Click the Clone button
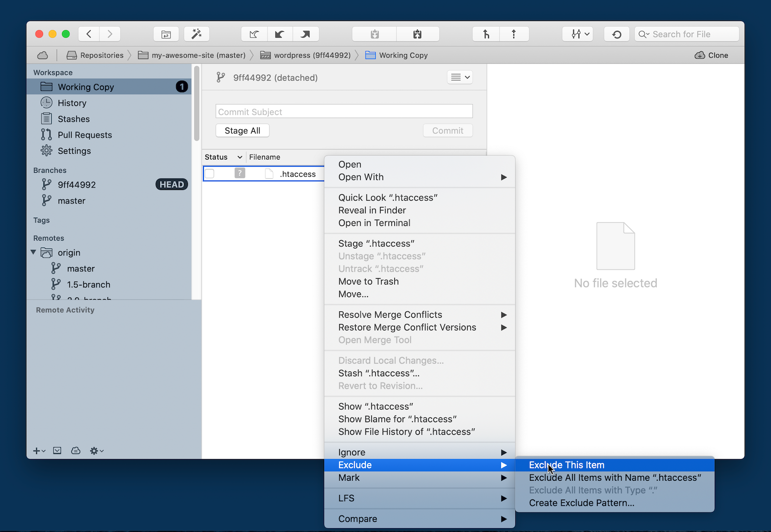771x532 pixels. click(711, 55)
